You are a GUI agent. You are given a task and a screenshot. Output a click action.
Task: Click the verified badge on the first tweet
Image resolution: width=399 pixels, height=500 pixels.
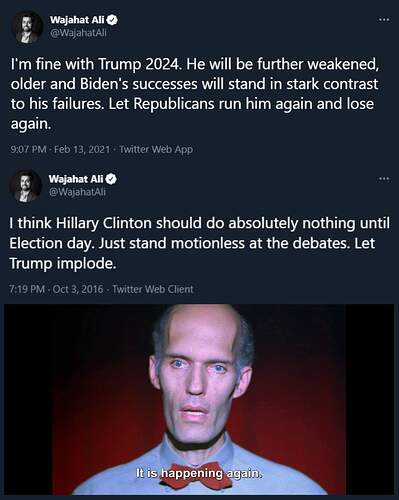point(112,20)
